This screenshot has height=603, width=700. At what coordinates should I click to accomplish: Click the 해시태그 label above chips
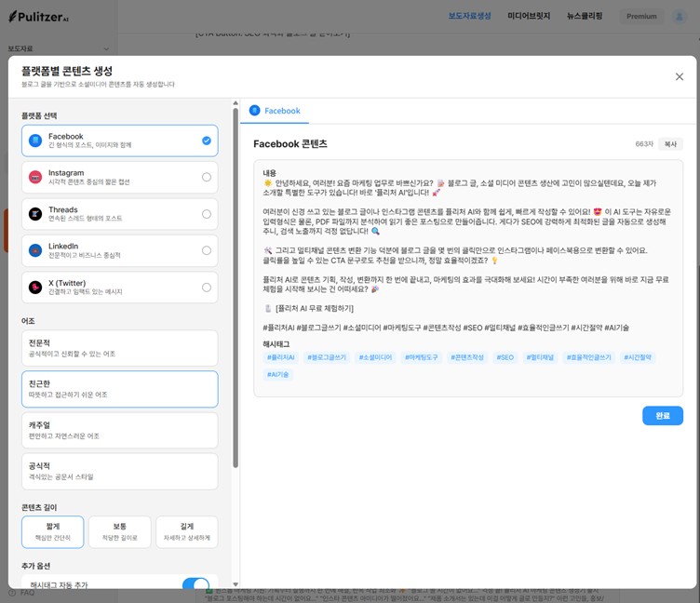(x=276, y=344)
